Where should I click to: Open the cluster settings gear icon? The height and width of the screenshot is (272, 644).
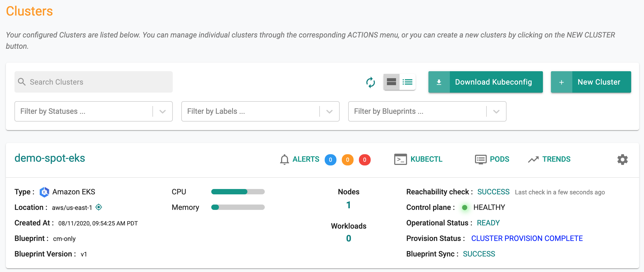(622, 160)
